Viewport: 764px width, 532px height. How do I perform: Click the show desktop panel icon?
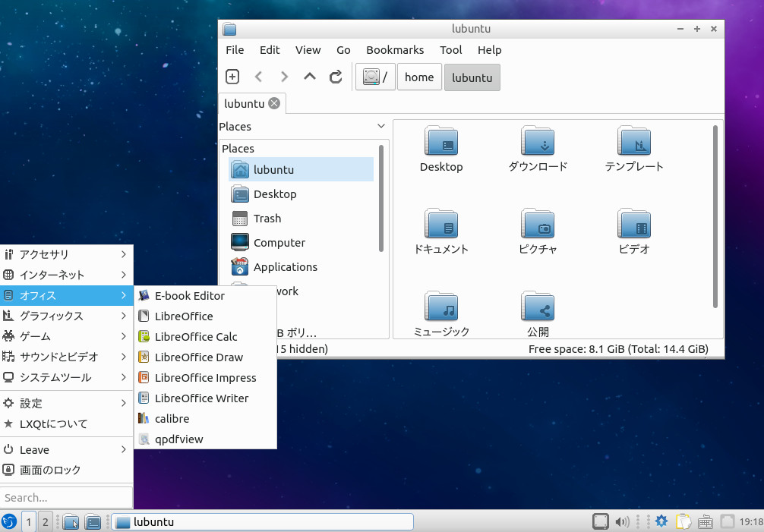93,522
